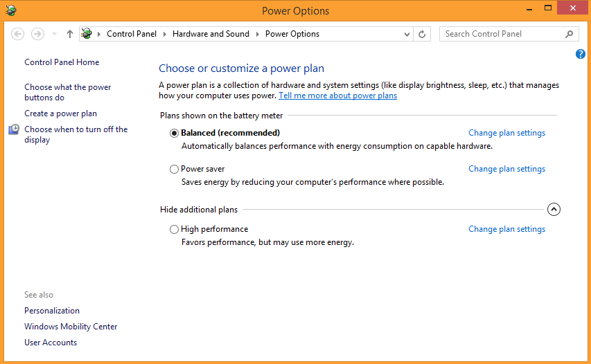Change plan settings for High performance
591x364 pixels.
(507, 229)
